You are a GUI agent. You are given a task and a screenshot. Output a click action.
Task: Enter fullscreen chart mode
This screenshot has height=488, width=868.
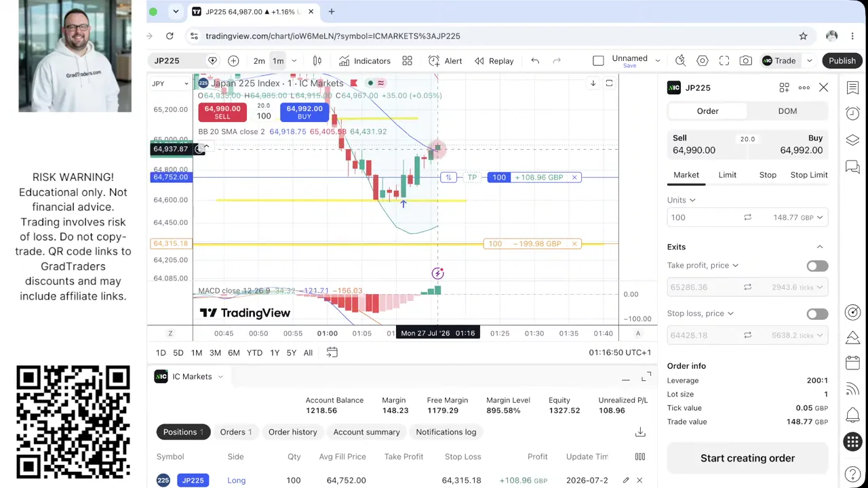(724, 61)
